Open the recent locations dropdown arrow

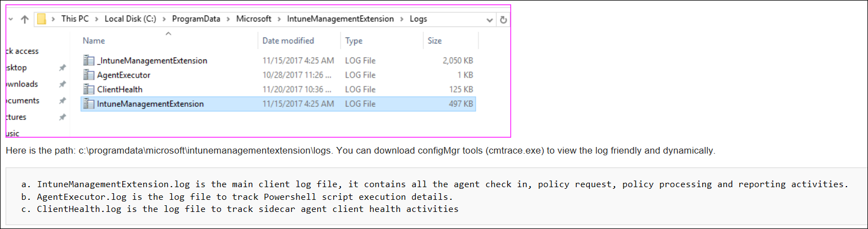tap(10, 19)
